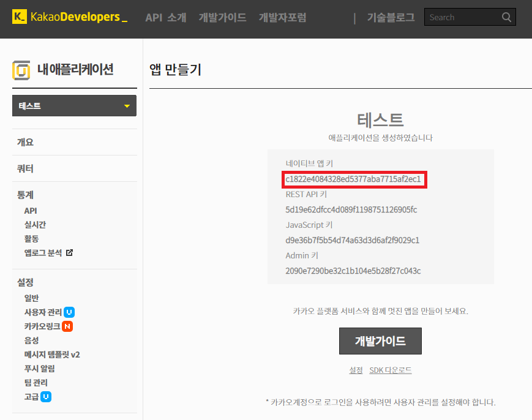Click the REST API 키 label
This screenshot has width=532, height=420.
pos(306,195)
